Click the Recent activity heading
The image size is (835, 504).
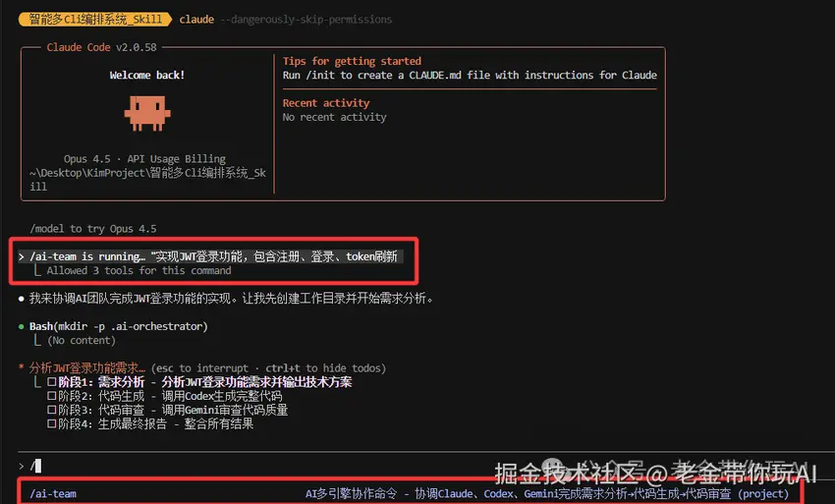tap(326, 103)
